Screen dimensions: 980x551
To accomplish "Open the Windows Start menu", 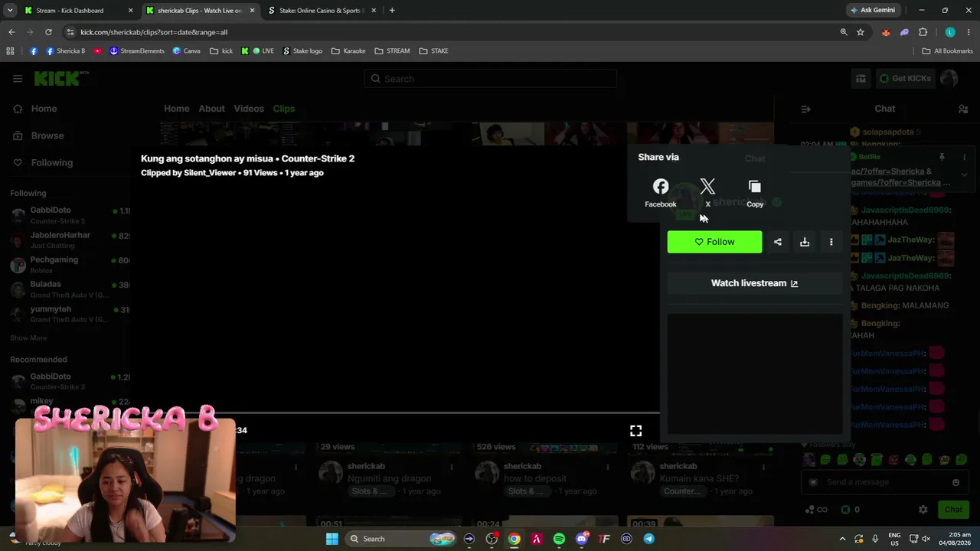I will point(332,539).
